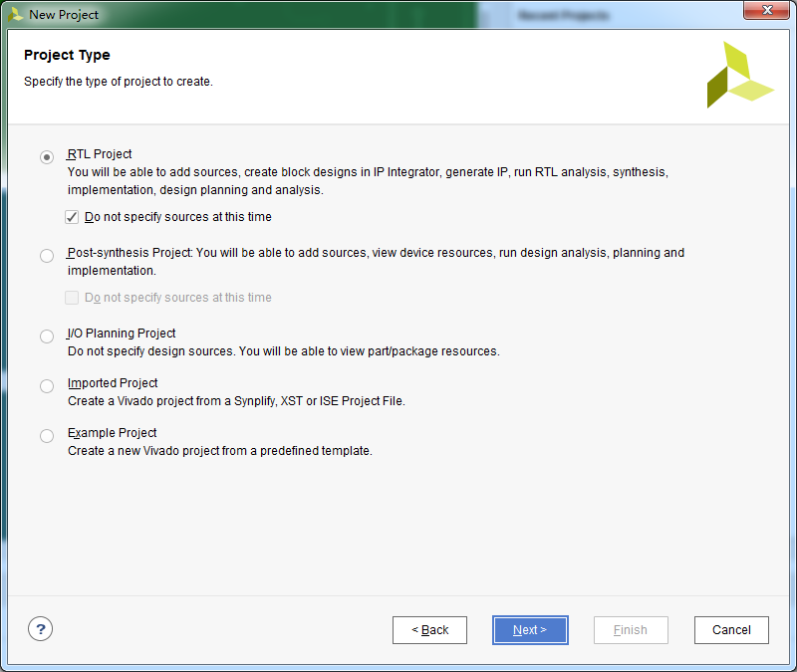Click 'Create a new Vivado project from a predefined template.'
The image size is (797, 672).
pos(220,451)
